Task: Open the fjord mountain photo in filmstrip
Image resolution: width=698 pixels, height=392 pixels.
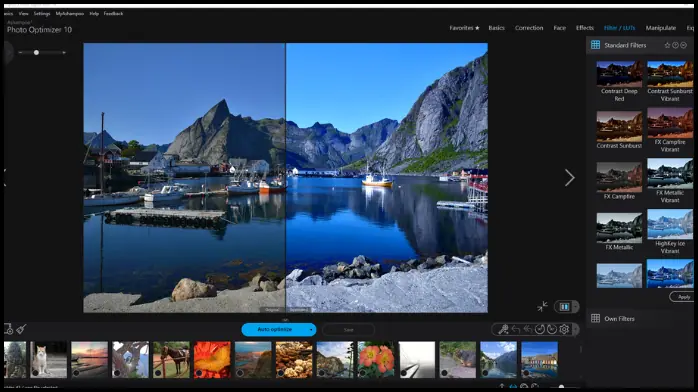Action: 499,360
